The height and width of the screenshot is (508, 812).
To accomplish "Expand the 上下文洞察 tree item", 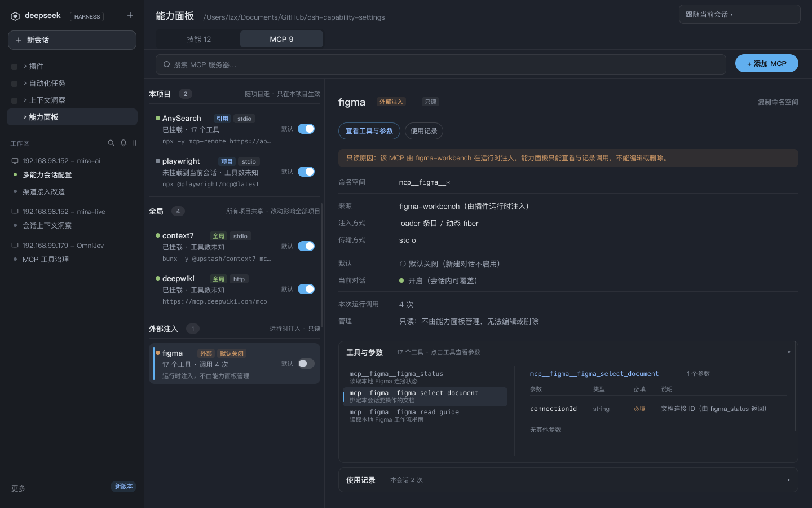I will click(25, 100).
